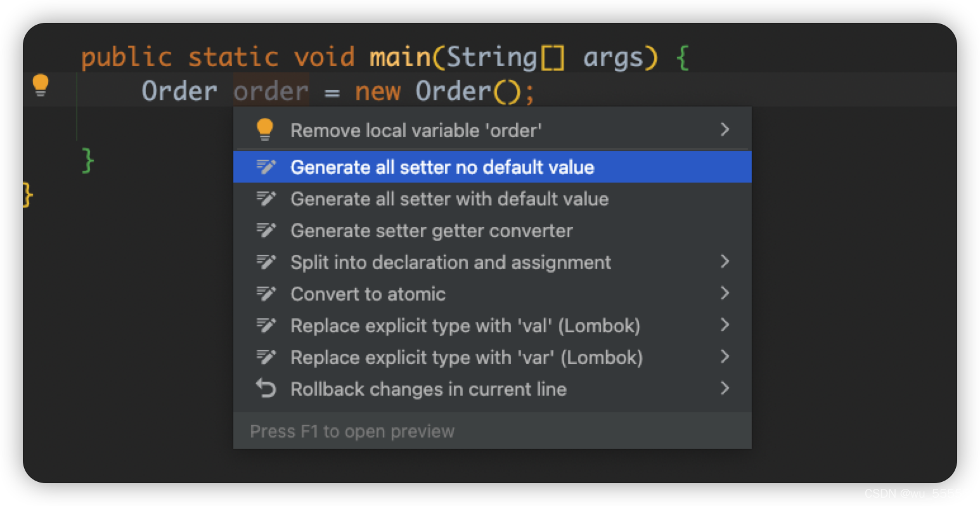
Task: Click pencil icon next to Generate setter getter converter
Action: [266, 230]
